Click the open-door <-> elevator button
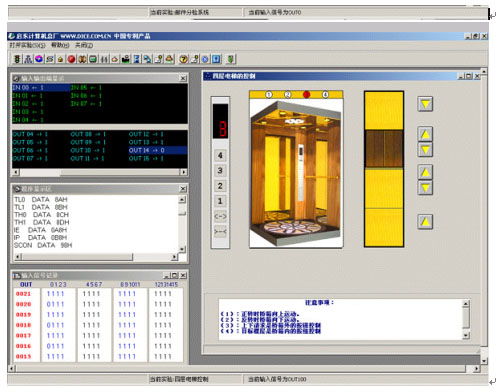The image size is (498, 392). click(x=220, y=216)
